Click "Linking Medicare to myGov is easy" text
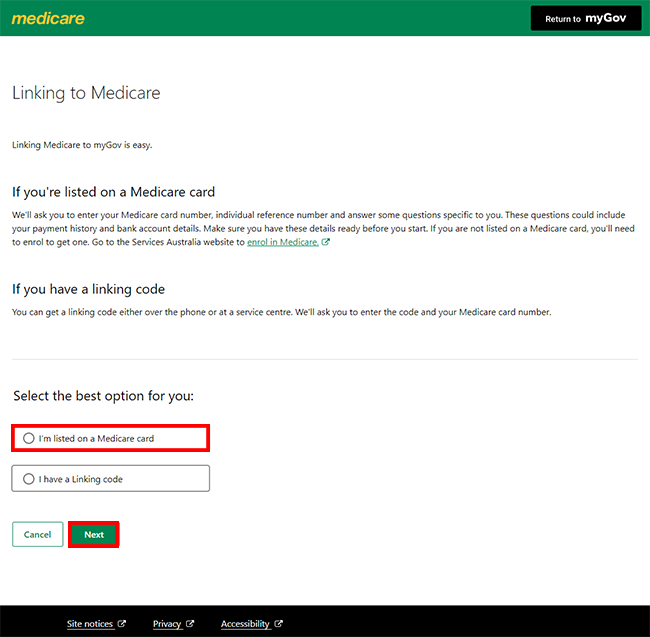Image resolution: width=650 pixels, height=637 pixels. (x=82, y=145)
